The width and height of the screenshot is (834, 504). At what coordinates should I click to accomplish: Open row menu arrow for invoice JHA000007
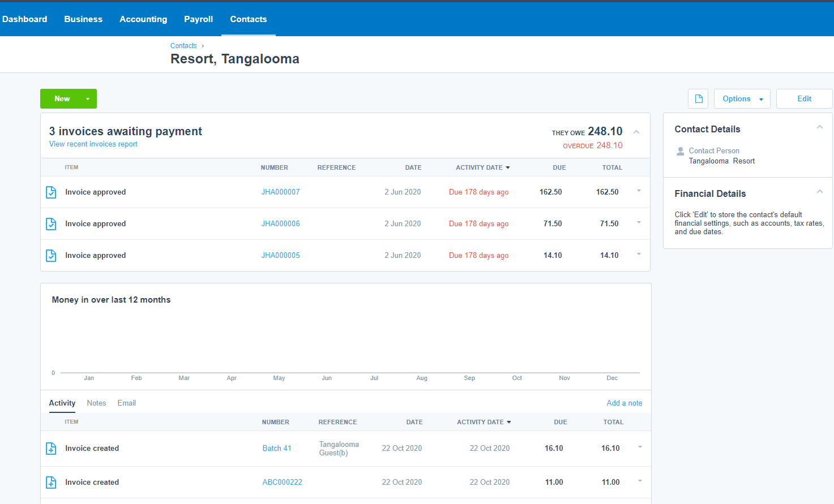[639, 191]
